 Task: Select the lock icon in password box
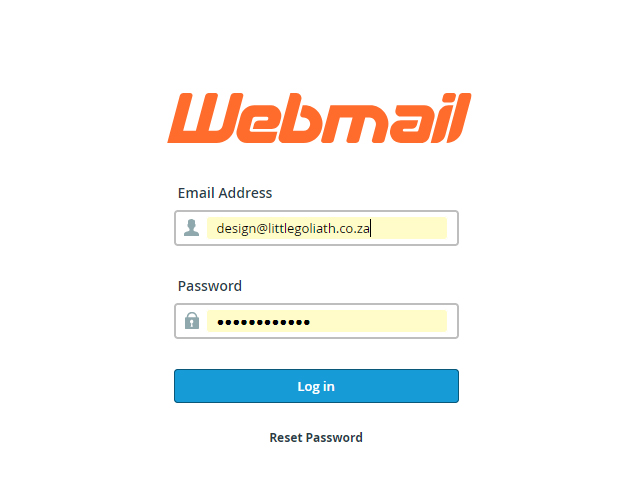point(192,320)
